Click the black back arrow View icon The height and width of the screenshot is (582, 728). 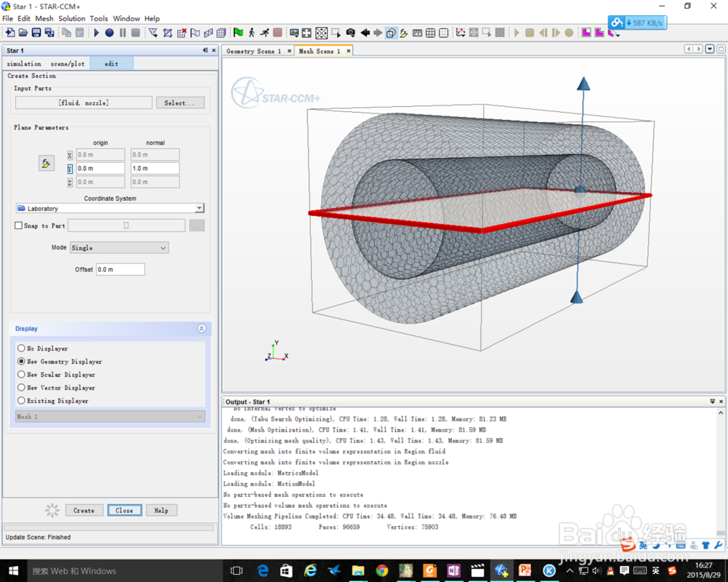(365, 33)
